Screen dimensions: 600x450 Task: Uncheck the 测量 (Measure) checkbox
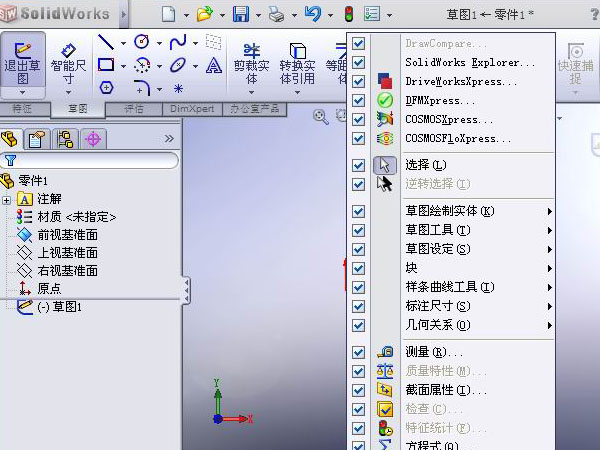[x=358, y=352]
